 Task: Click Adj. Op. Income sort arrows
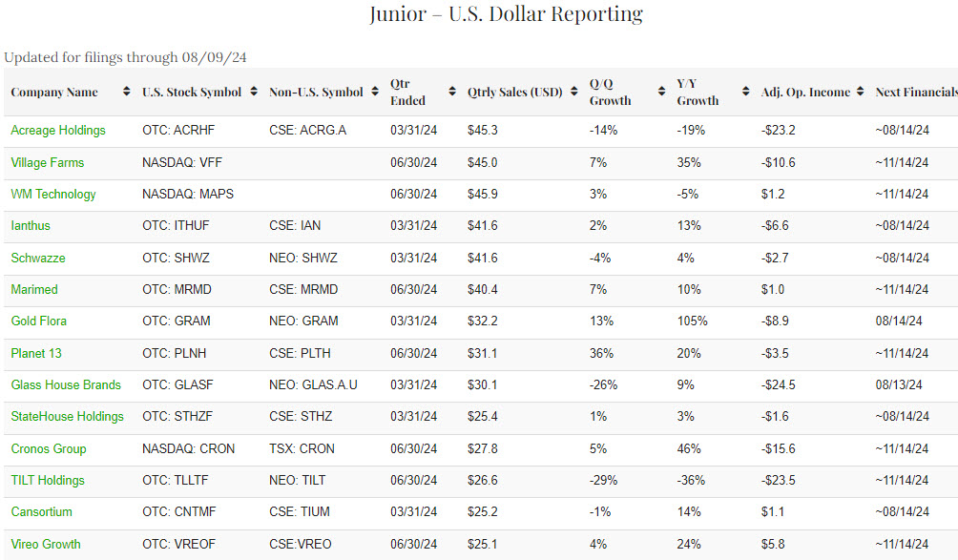click(861, 93)
